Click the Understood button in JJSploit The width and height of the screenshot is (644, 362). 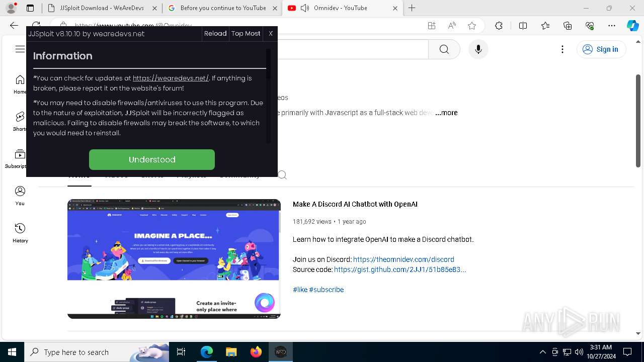(152, 159)
